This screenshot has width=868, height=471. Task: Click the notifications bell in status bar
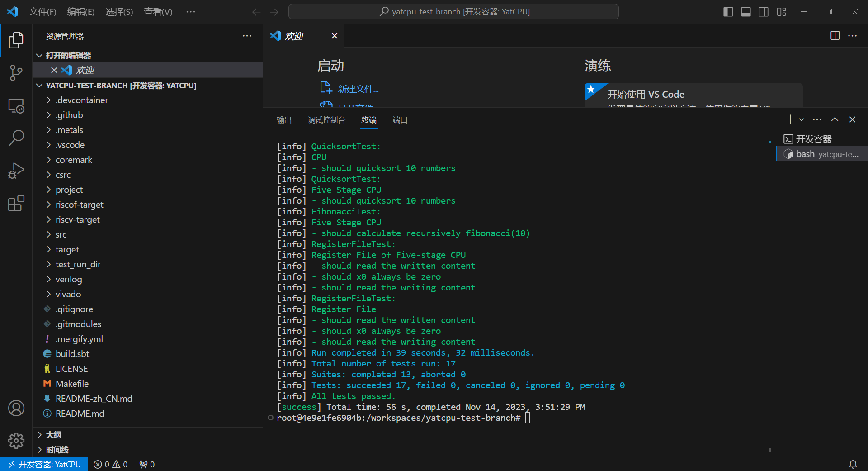click(x=853, y=464)
